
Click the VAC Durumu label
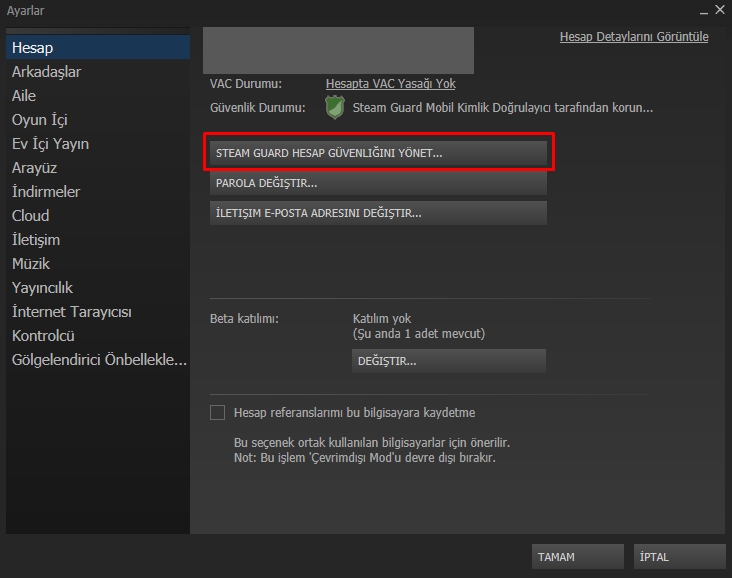246,84
